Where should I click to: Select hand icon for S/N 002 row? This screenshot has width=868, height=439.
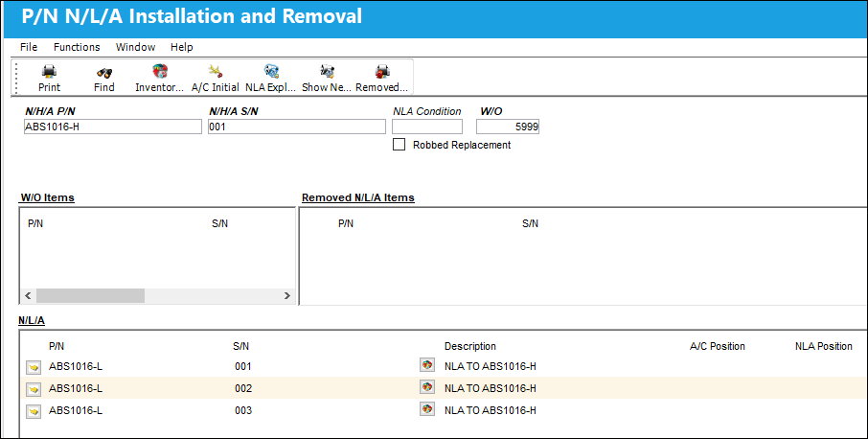[34, 389]
